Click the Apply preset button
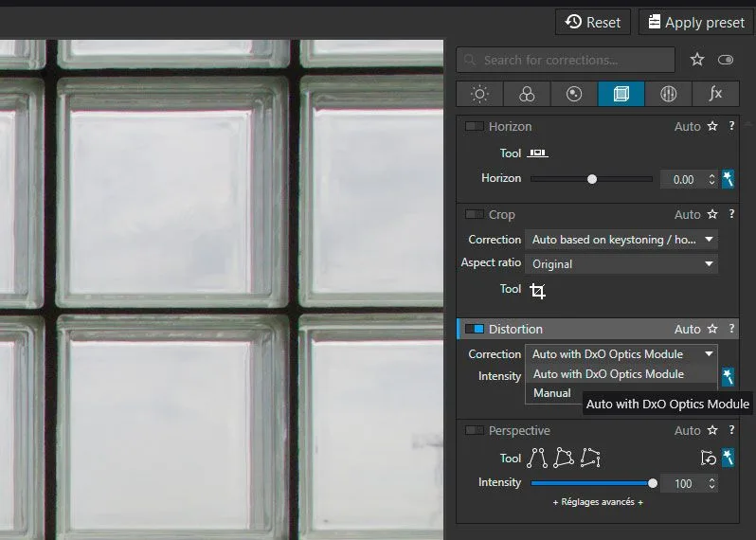This screenshot has height=540, width=756. click(695, 22)
